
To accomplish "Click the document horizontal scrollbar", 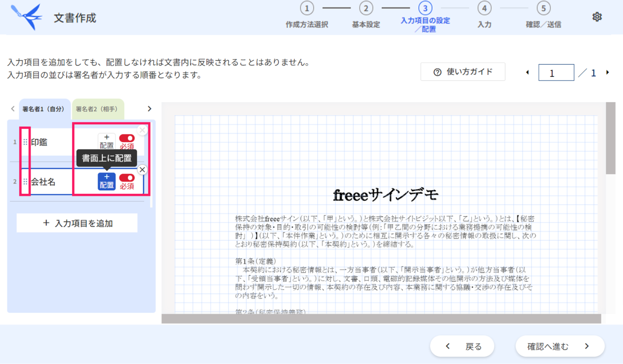I will [381, 319].
